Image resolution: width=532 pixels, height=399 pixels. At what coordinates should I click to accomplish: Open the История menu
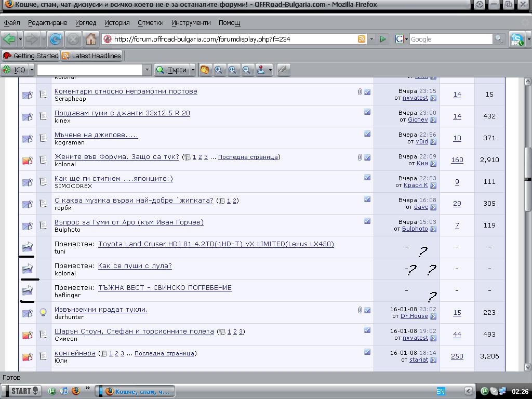116,23
